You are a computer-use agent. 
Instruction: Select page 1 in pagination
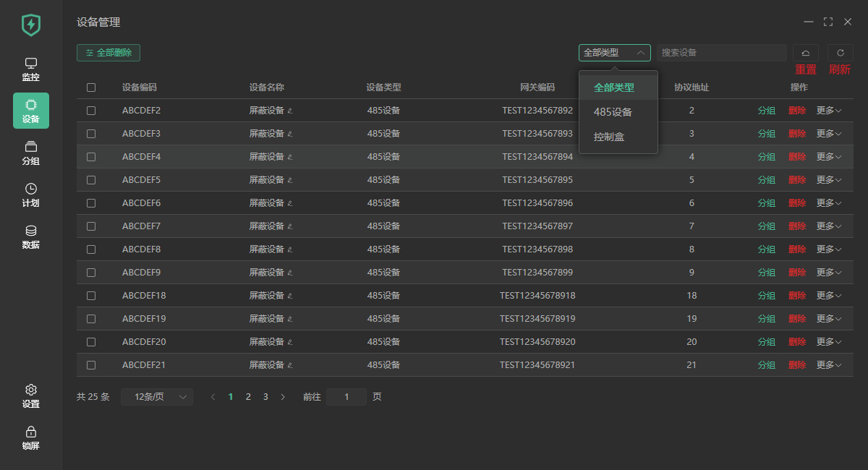[231, 397]
